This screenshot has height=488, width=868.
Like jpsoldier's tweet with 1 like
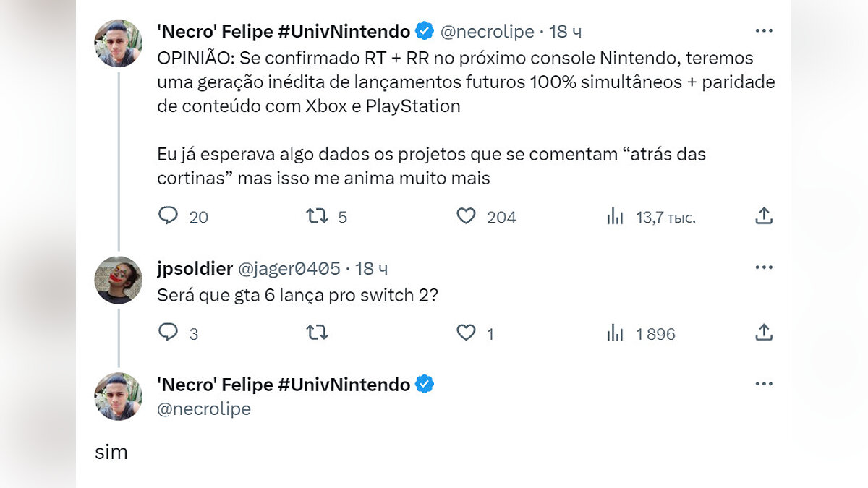click(467, 333)
